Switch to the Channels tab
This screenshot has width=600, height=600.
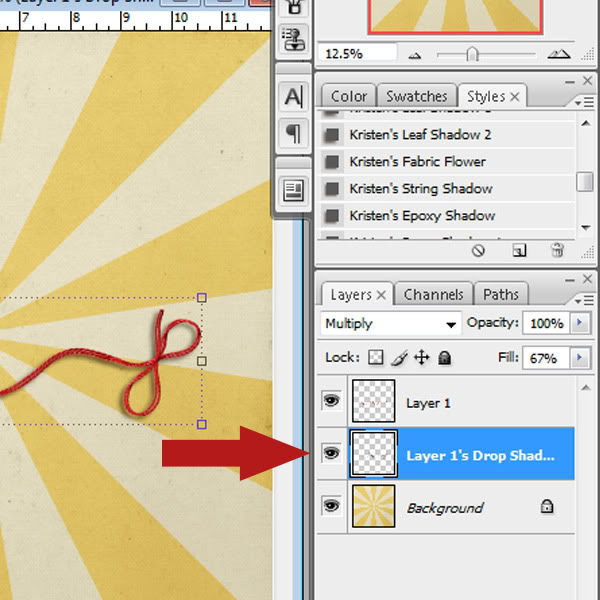point(434,294)
